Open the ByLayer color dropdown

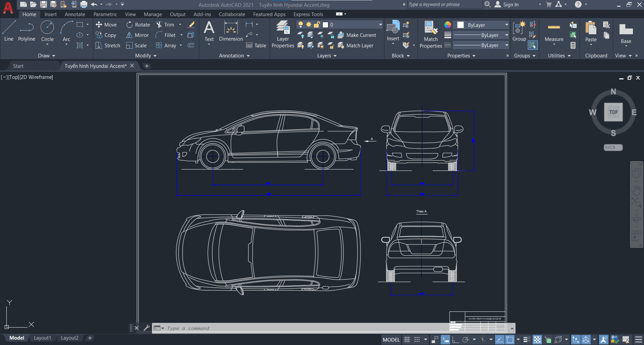point(506,25)
